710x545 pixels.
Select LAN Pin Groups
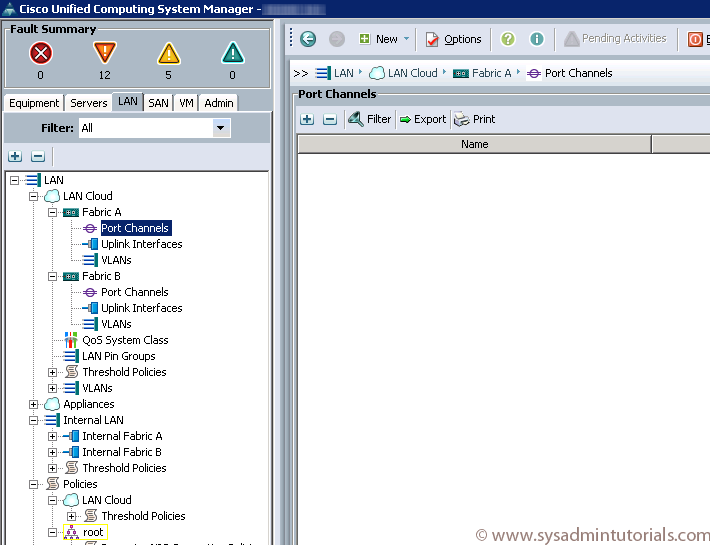click(119, 356)
